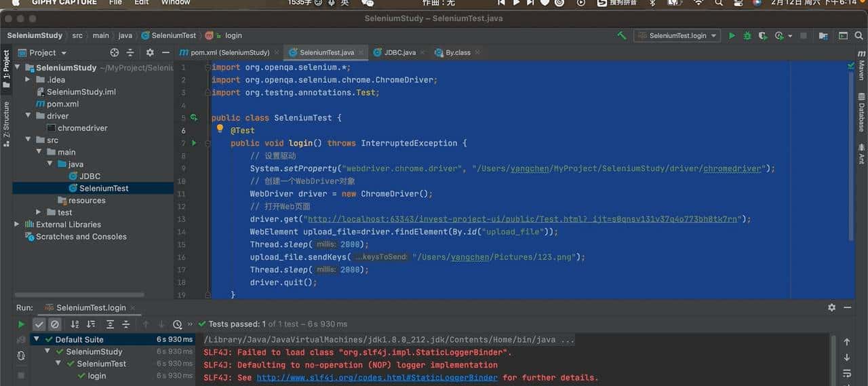Expand the test folder
The width and height of the screenshot is (868, 386).
39,212
